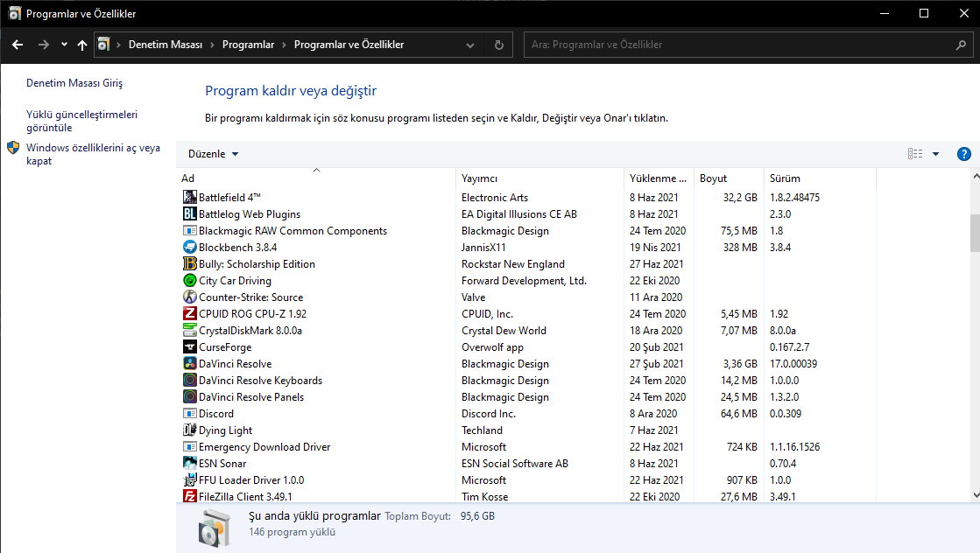This screenshot has height=553, width=980.
Task: Expand the address bar history dropdown
Action: 470,45
